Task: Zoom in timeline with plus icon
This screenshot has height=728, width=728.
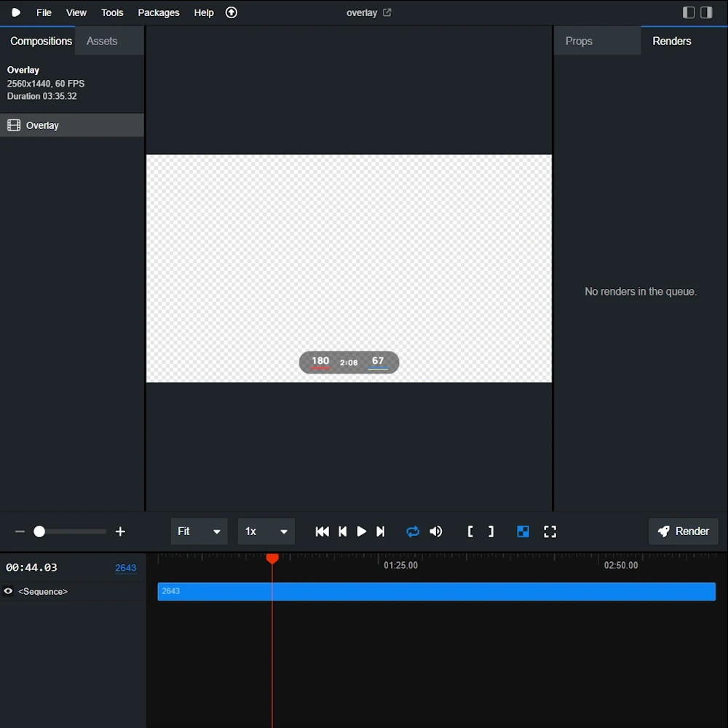Action: [120, 531]
